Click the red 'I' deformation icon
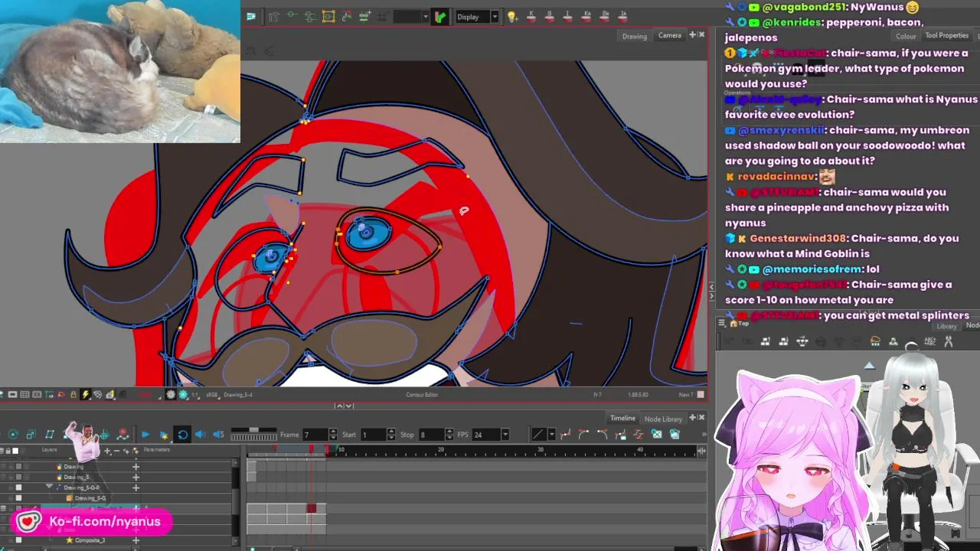Viewport: 980px width, 551px height. click(x=567, y=17)
